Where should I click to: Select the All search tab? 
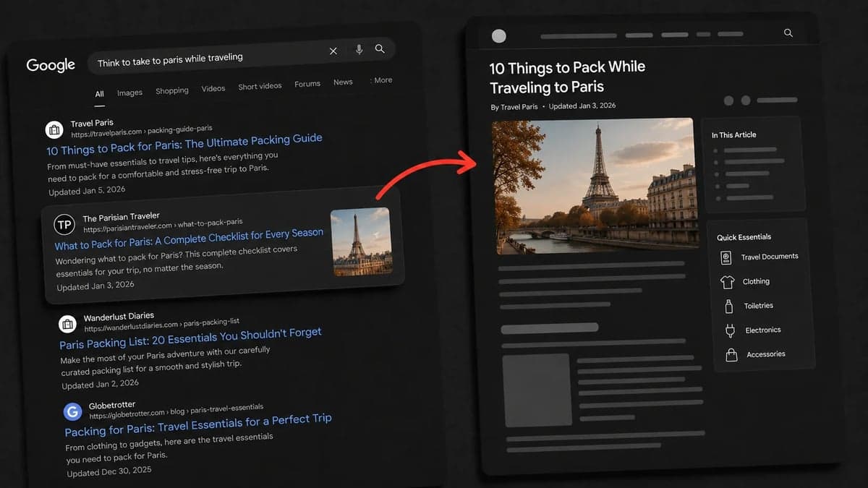(100, 94)
